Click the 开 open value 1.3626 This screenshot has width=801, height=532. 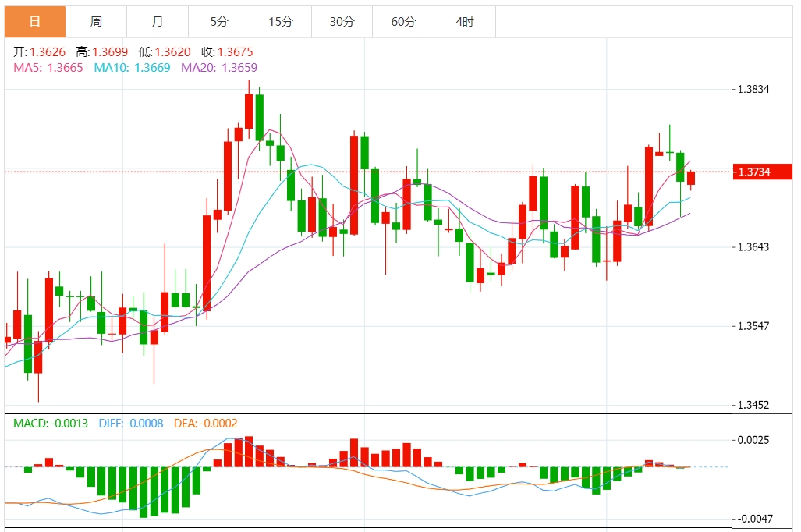point(48,52)
